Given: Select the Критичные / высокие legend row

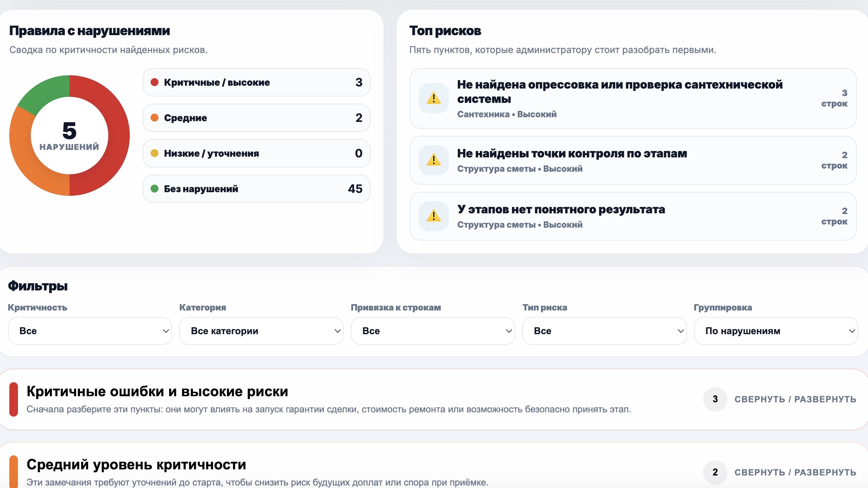Looking at the screenshot, I should coord(257,82).
